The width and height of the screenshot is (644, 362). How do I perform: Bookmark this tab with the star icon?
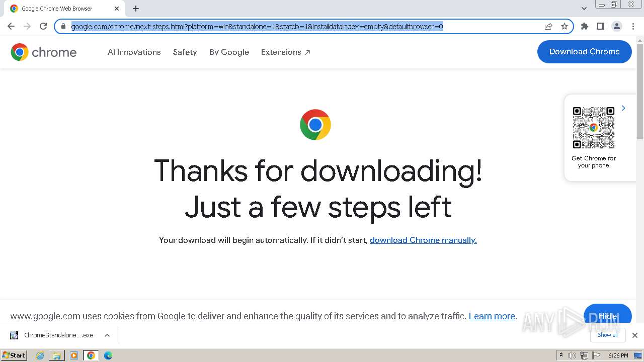pos(565,26)
